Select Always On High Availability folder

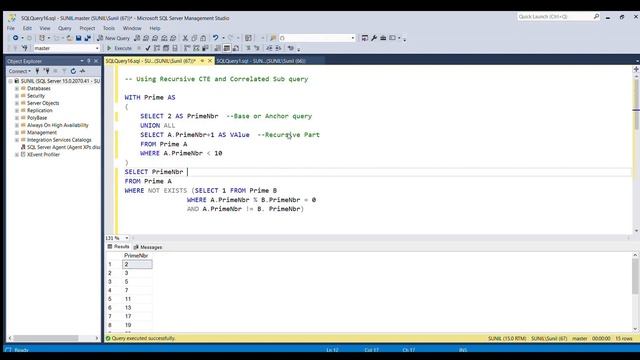click(58, 125)
